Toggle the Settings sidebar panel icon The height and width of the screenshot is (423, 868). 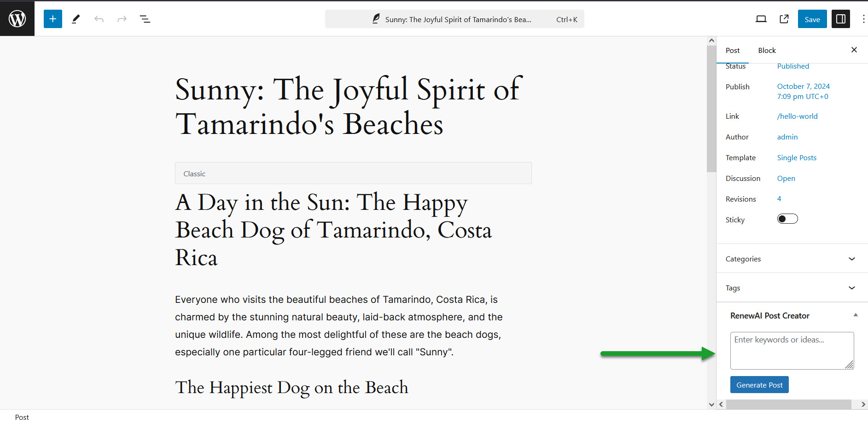(841, 19)
